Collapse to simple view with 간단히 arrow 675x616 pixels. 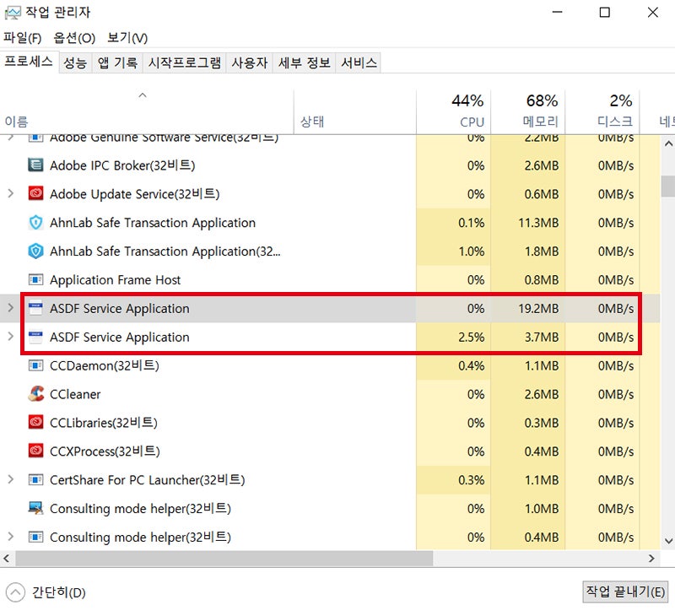tap(15, 592)
